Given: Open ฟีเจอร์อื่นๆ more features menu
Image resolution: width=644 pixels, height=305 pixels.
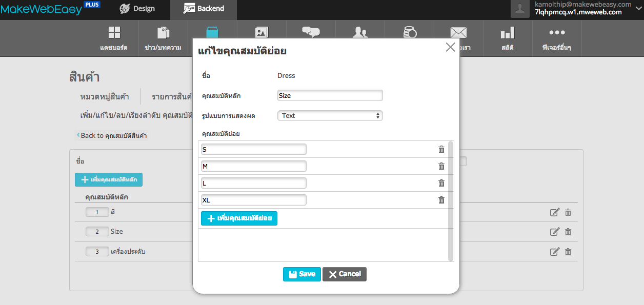Looking at the screenshot, I should [x=556, y=38].
